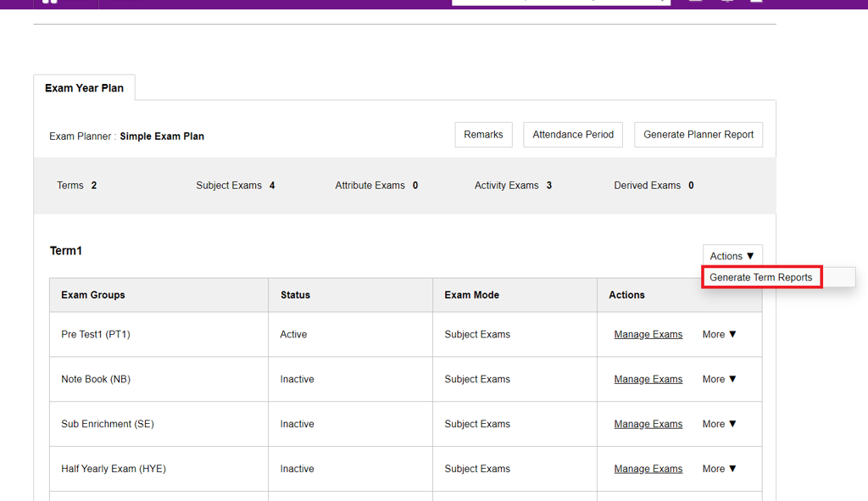Open Manage Exams for Sub Enrichment (SE)
868x501 pixels.
(x=648, y=425)
